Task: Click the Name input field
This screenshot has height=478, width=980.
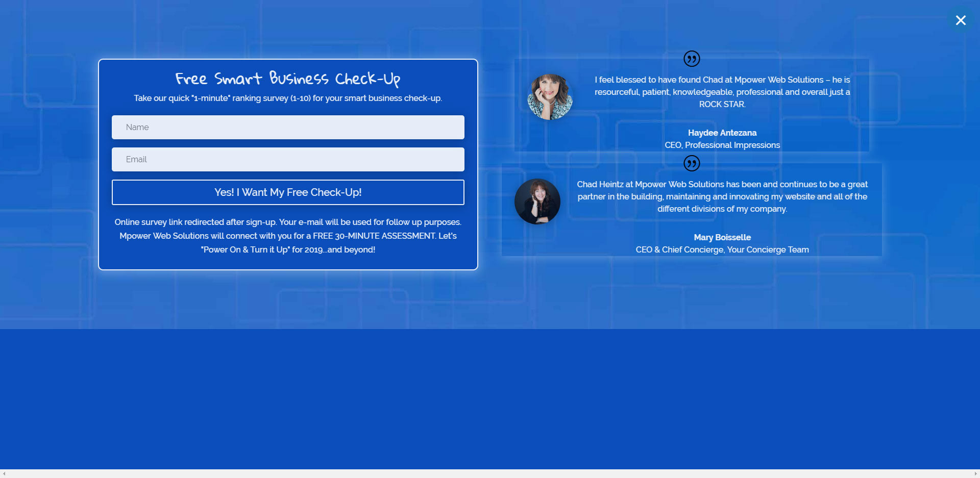Action: [288, 127]
